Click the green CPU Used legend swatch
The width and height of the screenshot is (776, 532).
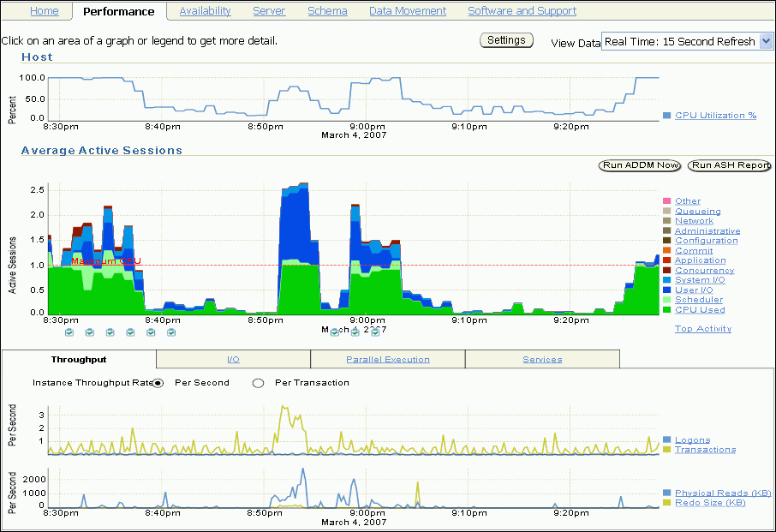pyautogui.click(x=666, y=310)
